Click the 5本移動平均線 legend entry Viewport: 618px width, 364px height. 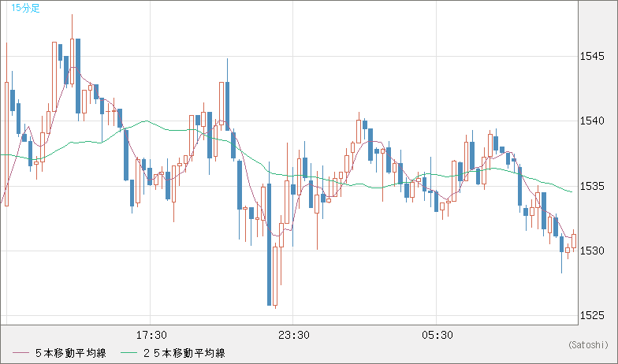click(x=71, y=353)
